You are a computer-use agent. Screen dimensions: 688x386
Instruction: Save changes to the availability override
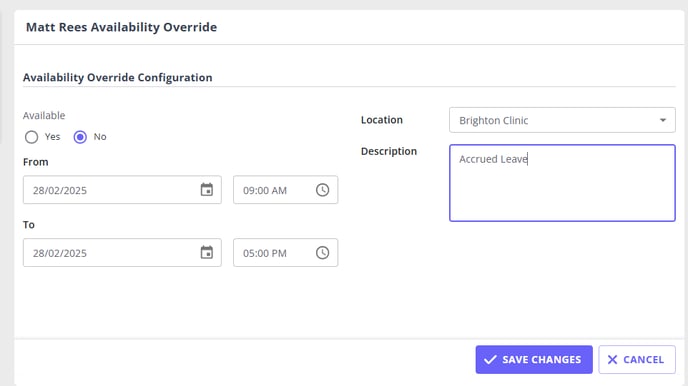534,360
